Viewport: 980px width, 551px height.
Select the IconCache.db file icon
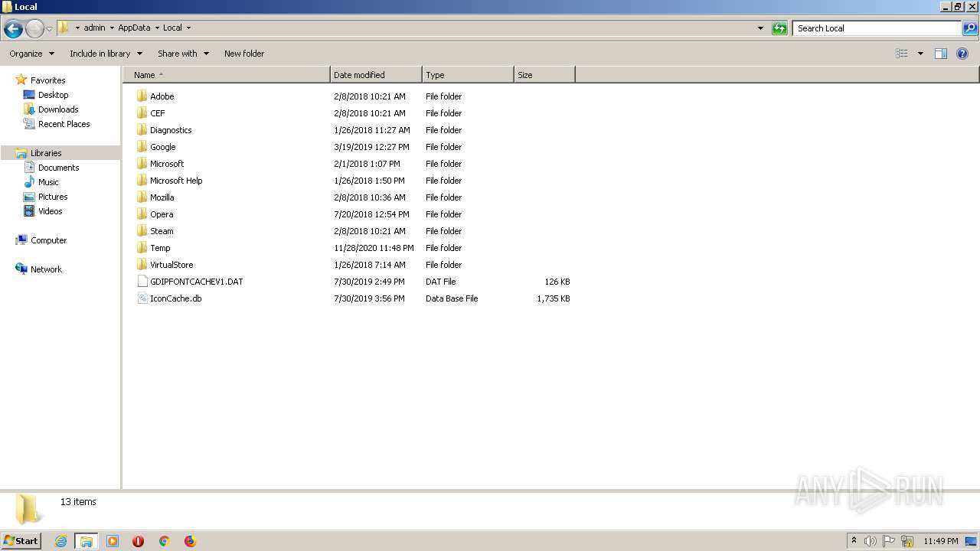142,298
